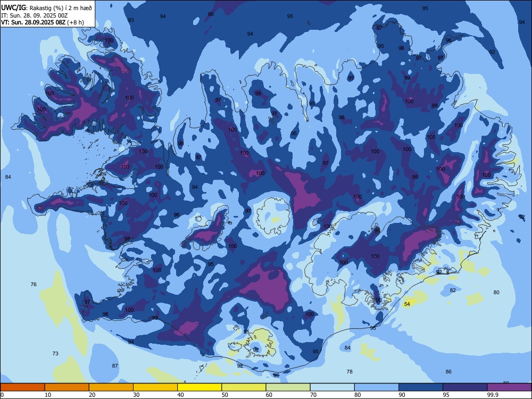Click the legend tick label '40'
Screen dimensions: 532x399
(x=181, y=395)
